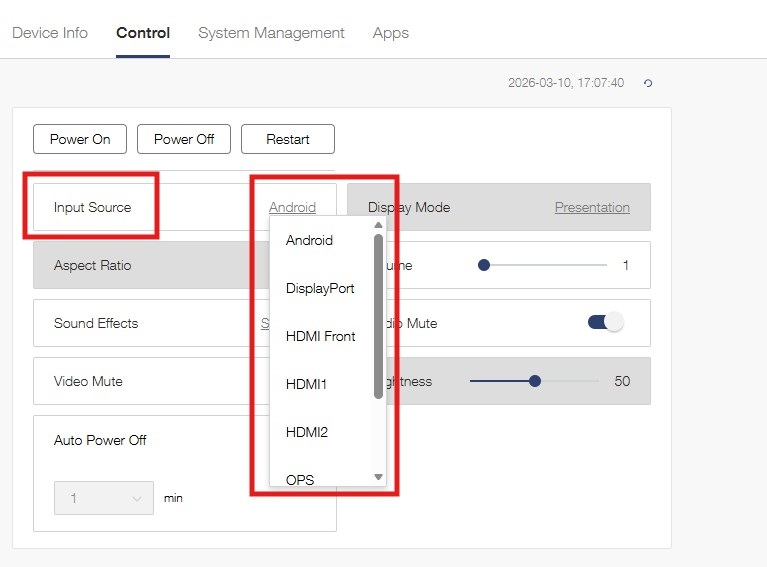Click the Restart button

288,139
